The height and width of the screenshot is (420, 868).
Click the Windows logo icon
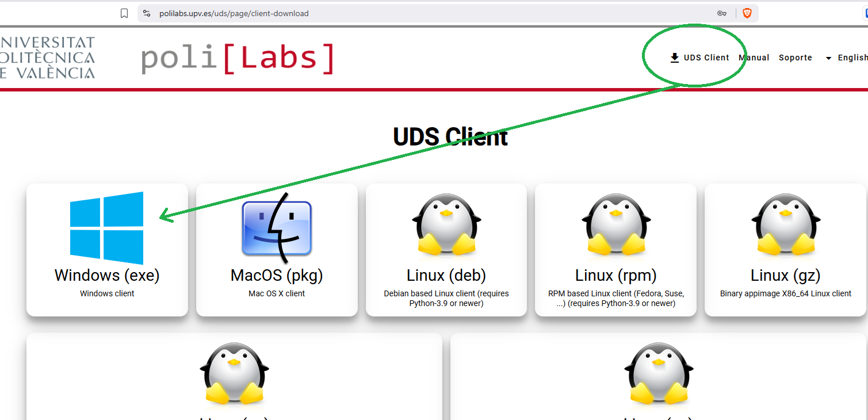(x=107, y=228)
